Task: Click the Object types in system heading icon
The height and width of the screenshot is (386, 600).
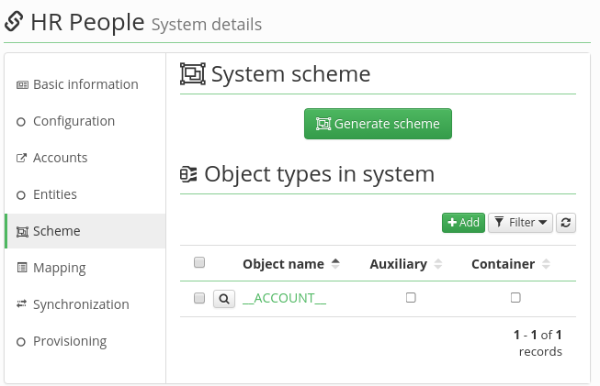Action: [189, 175]
